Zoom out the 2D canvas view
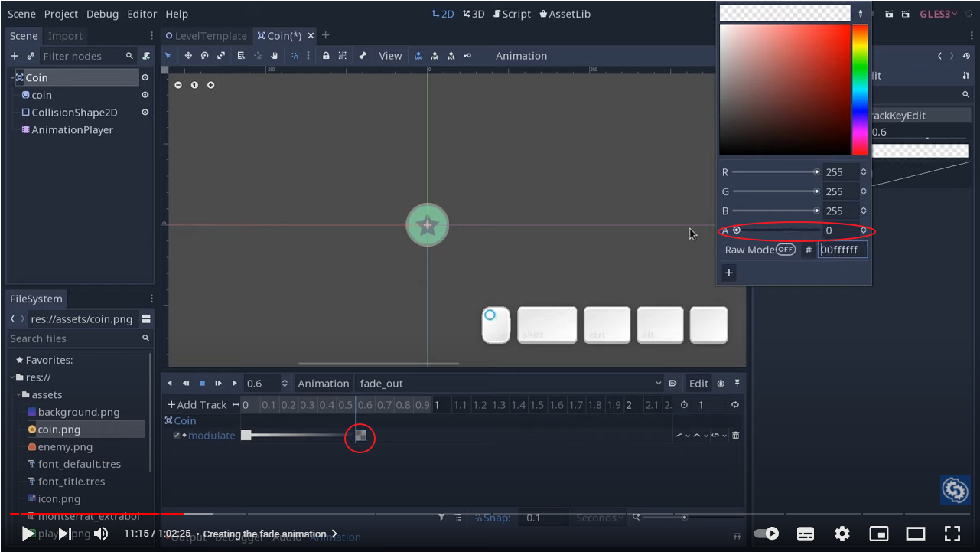Screen dimensions: 980x552 pos(178,85)
